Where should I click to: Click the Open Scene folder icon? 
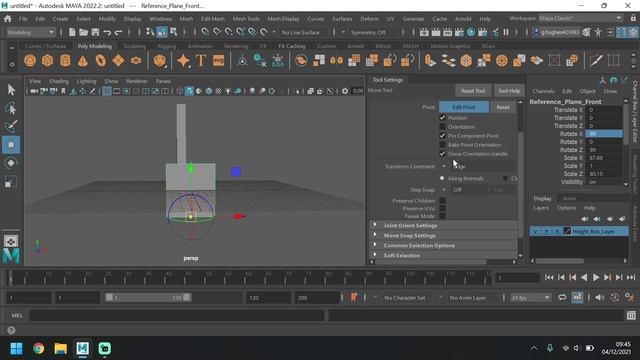pyautogui.click(x=83, y=32)
